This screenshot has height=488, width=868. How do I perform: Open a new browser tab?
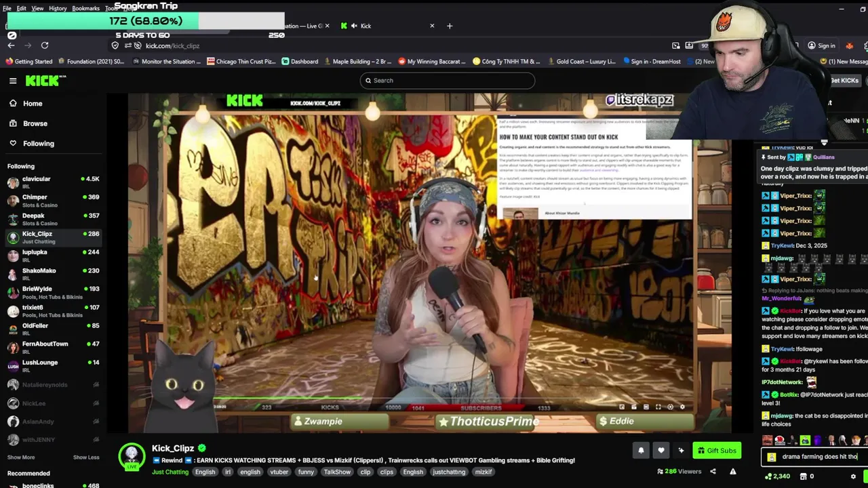450,26
